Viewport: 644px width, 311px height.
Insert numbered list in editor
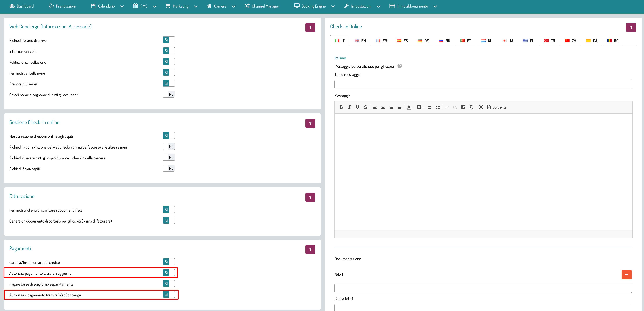coord(429,107)
